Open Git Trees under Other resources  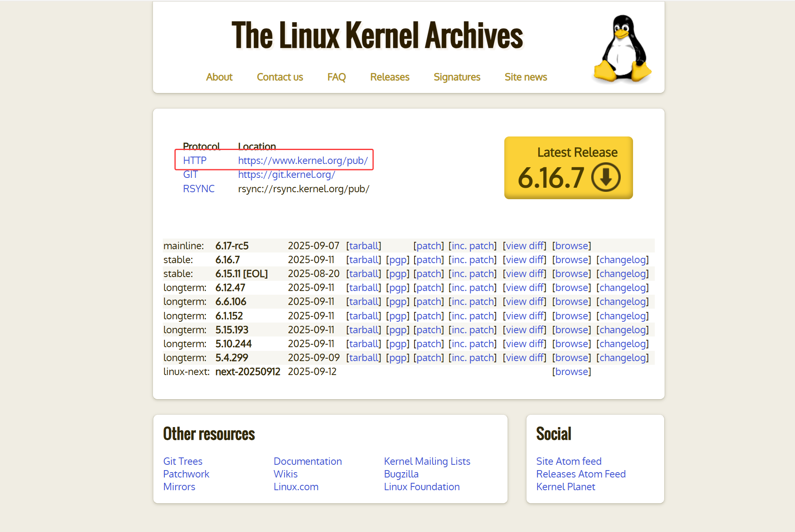pyautogui.click(x=182, y=461)
